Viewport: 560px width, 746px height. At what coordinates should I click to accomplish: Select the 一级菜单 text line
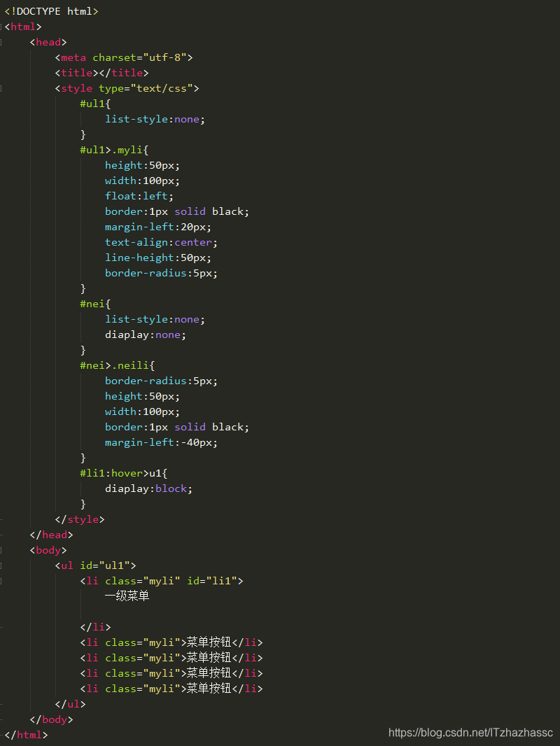tap(127, 596)
